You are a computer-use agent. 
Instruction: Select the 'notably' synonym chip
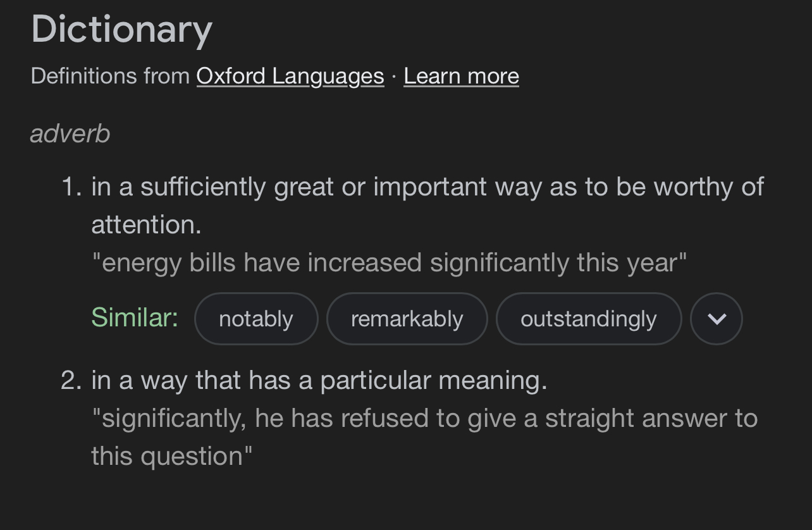255,319
